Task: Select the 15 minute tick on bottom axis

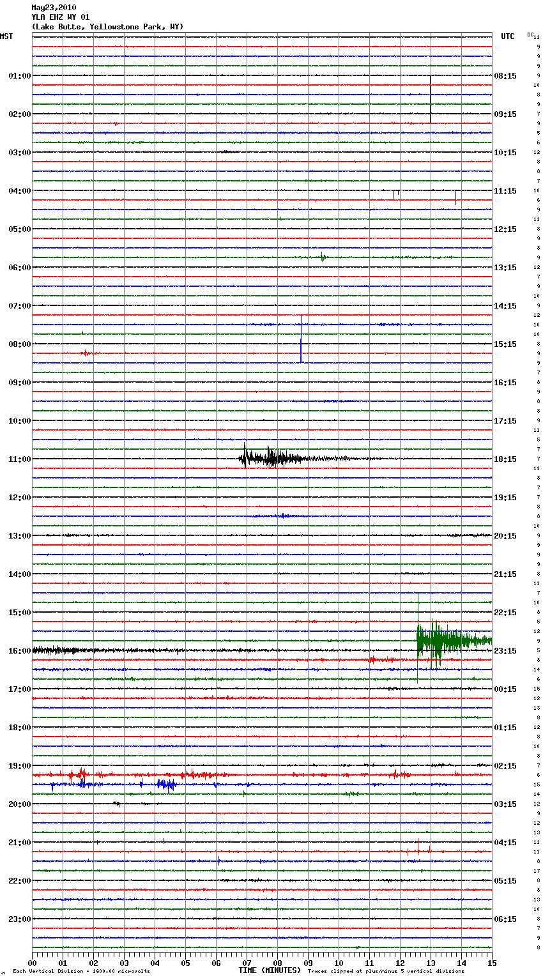Action: pos(491,963)
